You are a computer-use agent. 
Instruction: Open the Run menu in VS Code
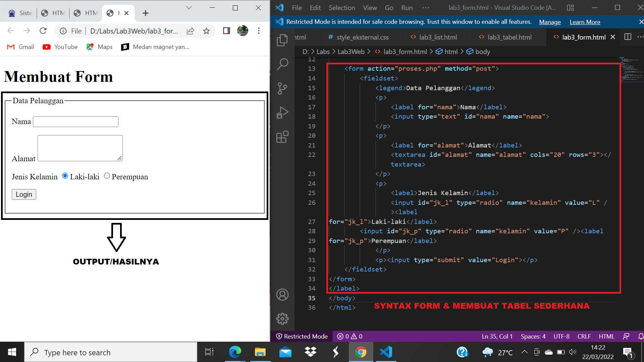point(407,7)
